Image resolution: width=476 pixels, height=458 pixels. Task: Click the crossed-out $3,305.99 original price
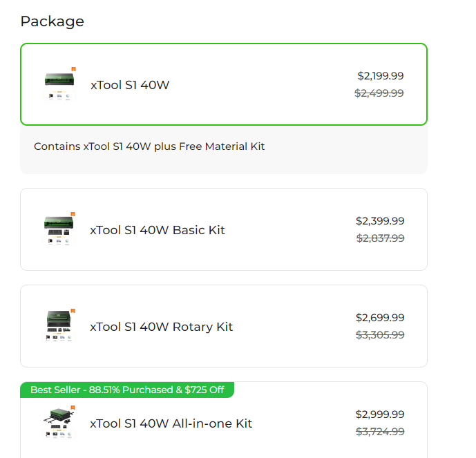coord(380,335)
